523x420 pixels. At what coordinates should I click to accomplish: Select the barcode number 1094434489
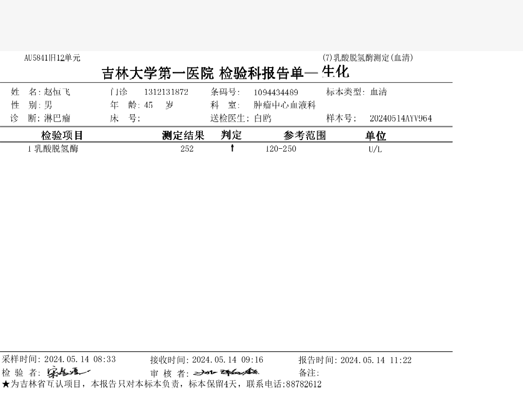276,92
